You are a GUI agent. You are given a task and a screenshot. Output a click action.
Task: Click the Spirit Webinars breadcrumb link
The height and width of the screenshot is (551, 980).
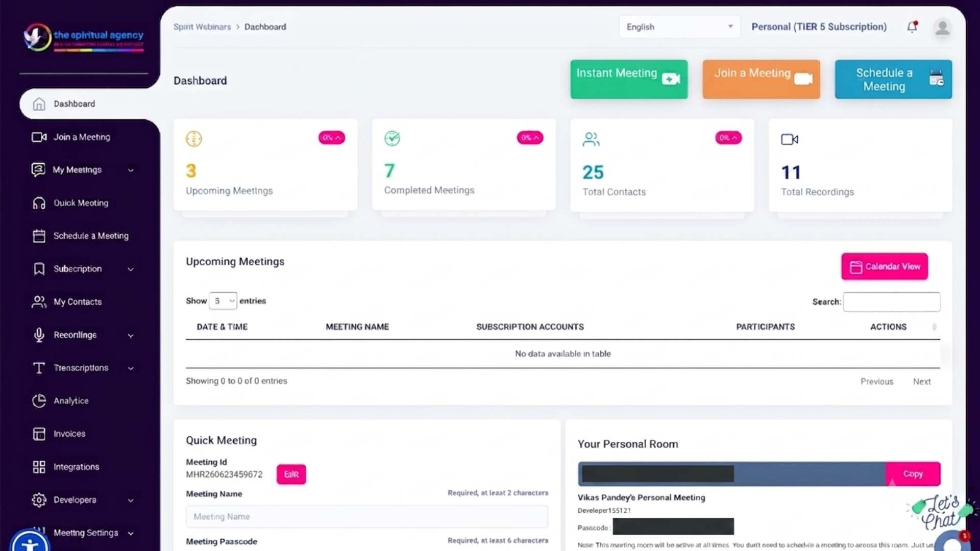tap(202, 27)
